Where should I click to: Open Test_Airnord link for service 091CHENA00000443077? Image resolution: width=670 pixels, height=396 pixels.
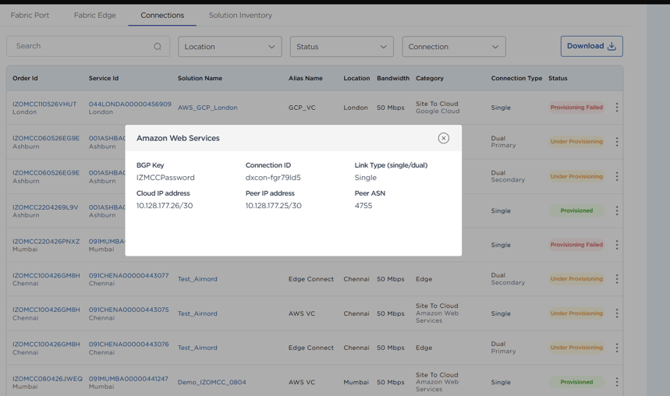click(197, 279)
